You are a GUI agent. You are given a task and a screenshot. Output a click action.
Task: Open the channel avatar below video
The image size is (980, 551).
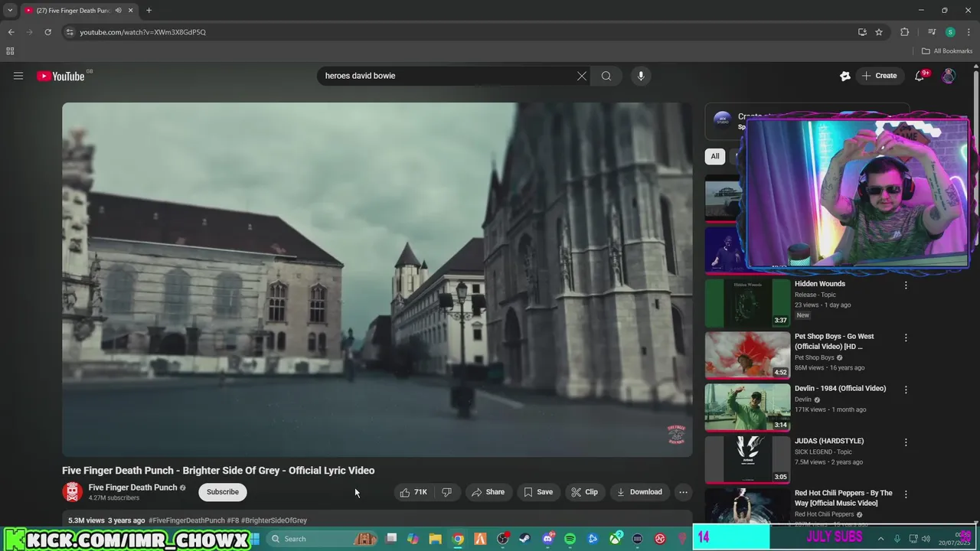(73, 492)
